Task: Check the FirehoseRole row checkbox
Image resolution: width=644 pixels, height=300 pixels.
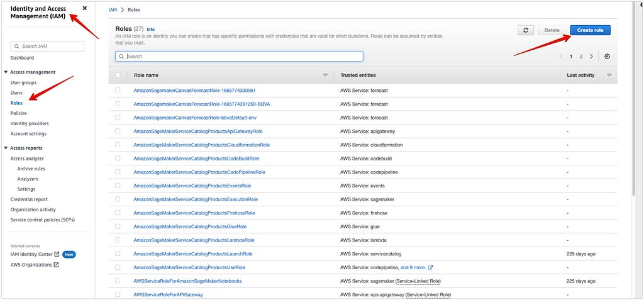Action: 118,213
